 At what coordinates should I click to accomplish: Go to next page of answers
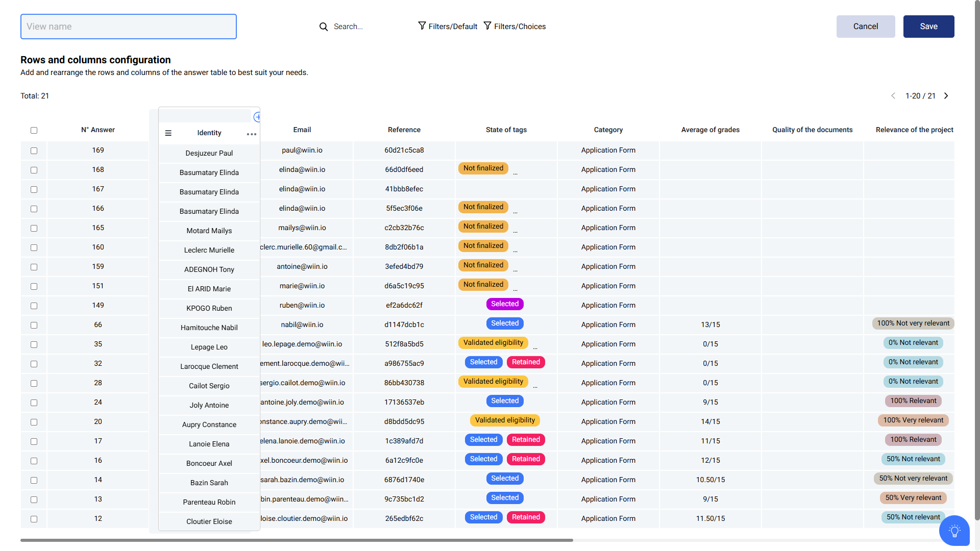pos(946,96)
